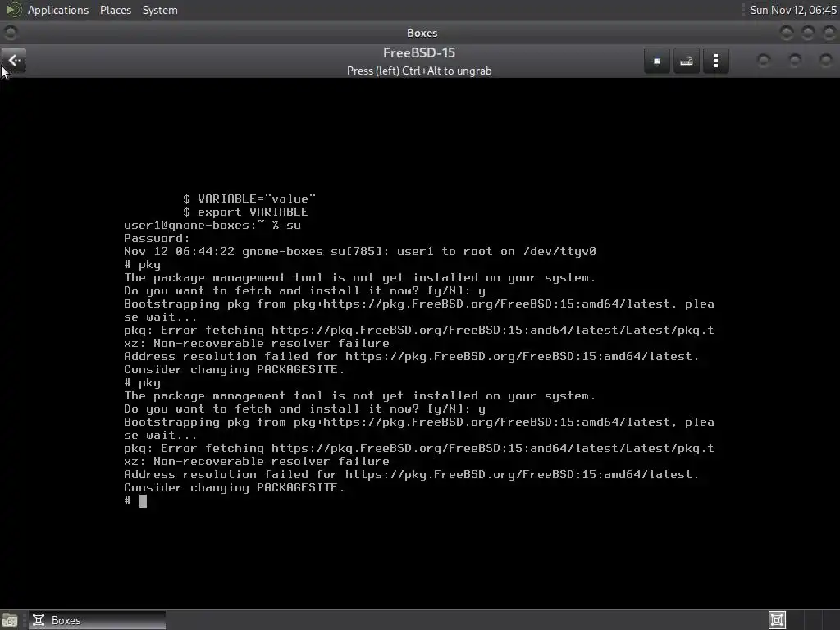This screenshot has height=630, width=840.
Task: Open the Places menu
Action: (x=116, y=10)
